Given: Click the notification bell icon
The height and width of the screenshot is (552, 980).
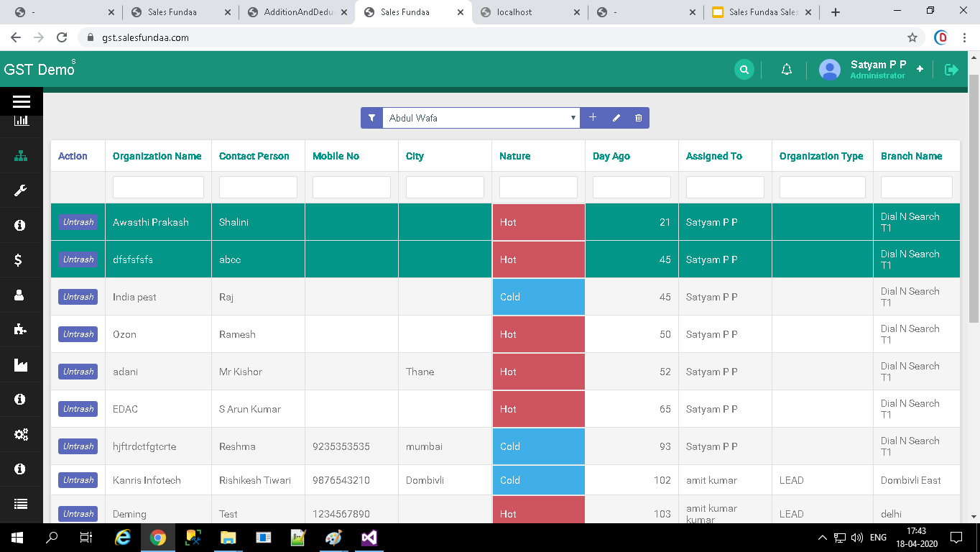Looking at the screenshot, I should point(787,70).
